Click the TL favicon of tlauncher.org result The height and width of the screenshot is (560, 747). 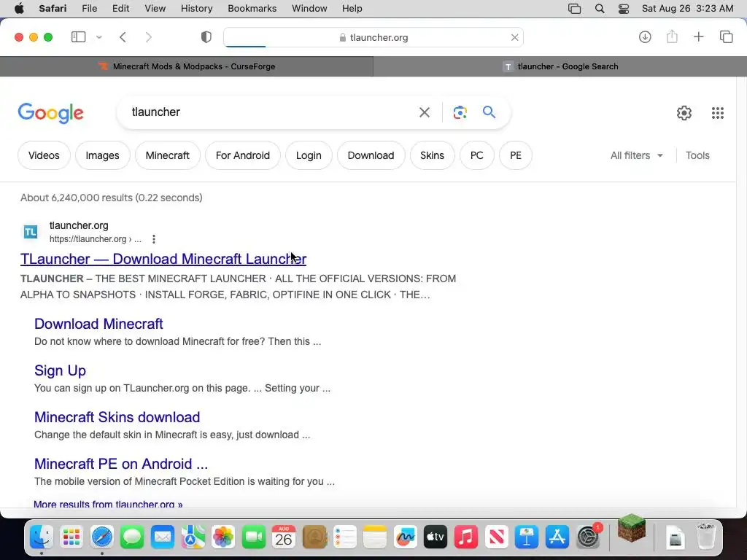point(31,232)
